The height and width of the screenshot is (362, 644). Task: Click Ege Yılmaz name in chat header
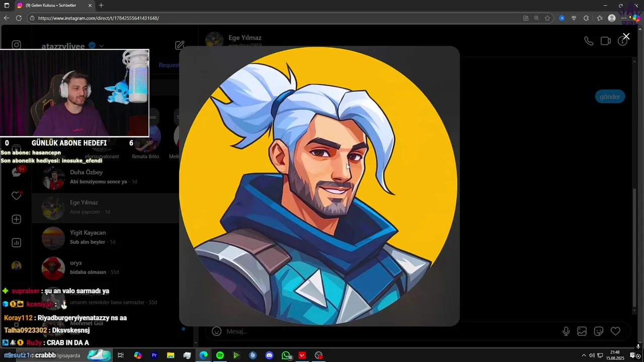click(x=245, y=38)
